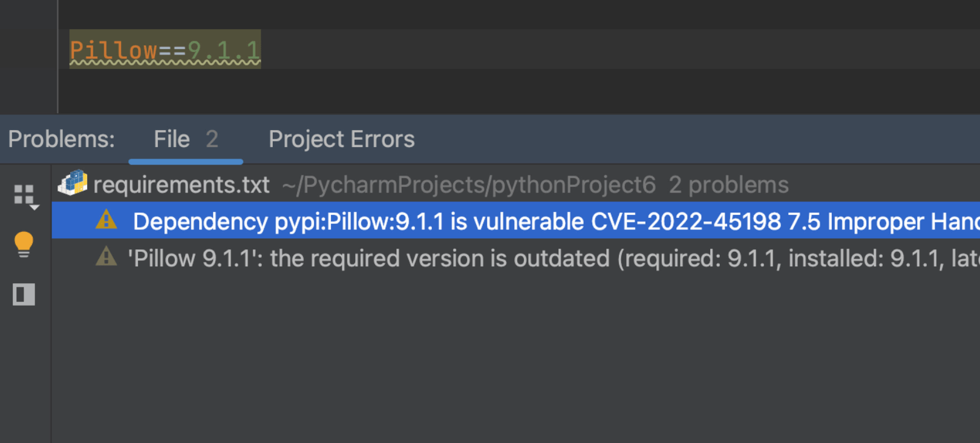Click the 9.1.1 version in editor

pos(224,50)
